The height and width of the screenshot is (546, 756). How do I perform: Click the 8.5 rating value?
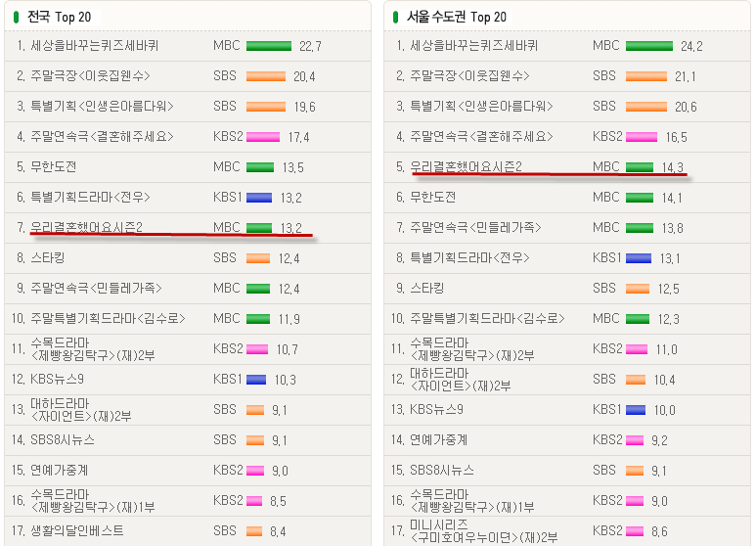coord(278,502)
